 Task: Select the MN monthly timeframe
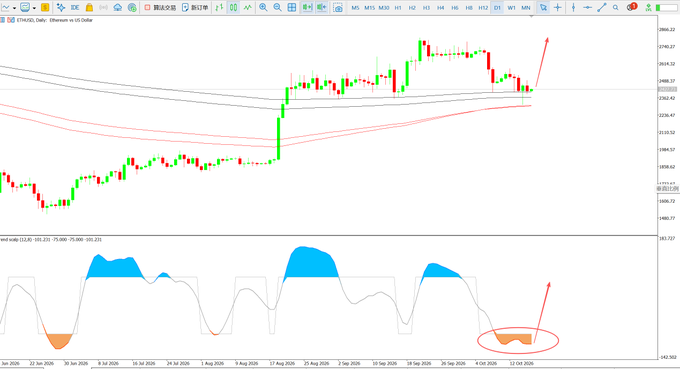526,8
